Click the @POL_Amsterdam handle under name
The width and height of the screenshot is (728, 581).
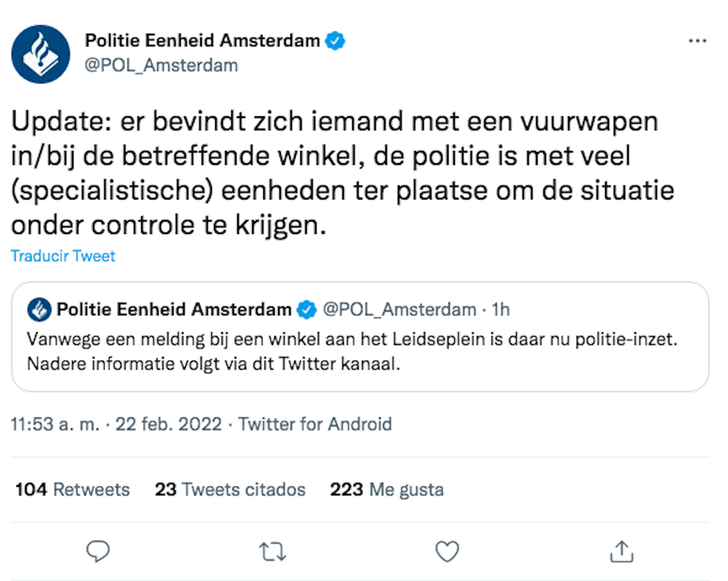pyautogui.click(x=161, y=65)
